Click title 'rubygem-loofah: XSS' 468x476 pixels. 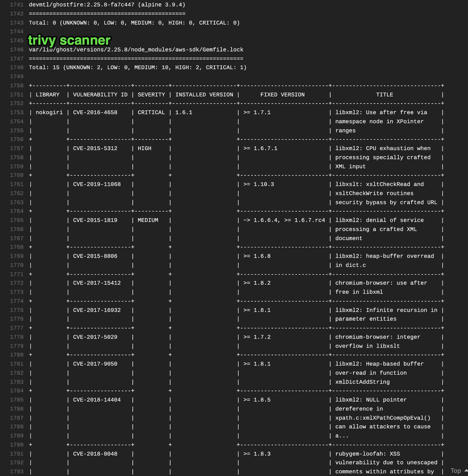coord(368,454)
